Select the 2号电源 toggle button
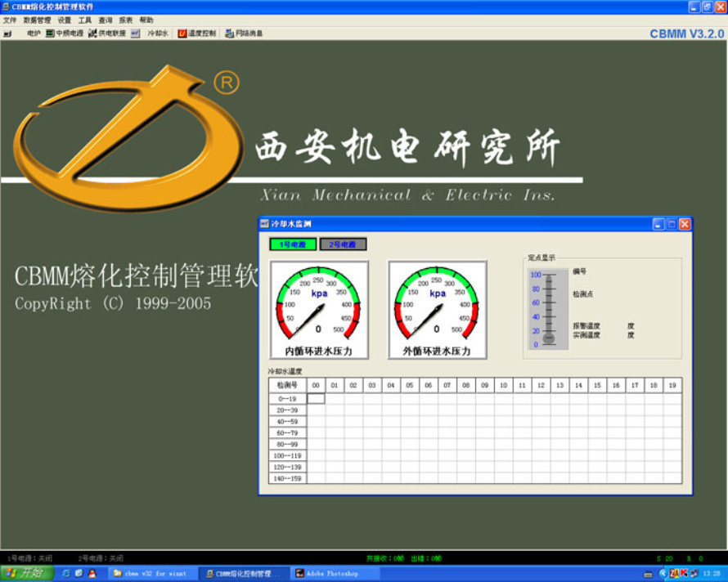The image size is (728, 582). coord(343,244)
